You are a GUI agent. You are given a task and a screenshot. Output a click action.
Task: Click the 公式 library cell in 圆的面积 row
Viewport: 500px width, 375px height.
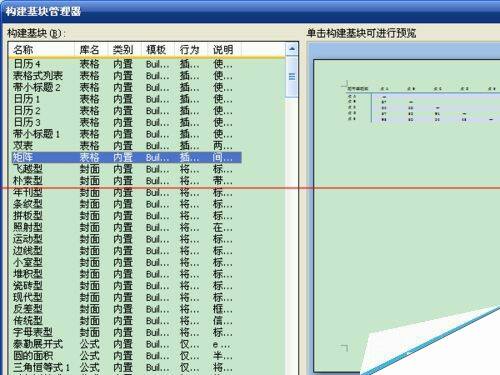click(89, 356)
